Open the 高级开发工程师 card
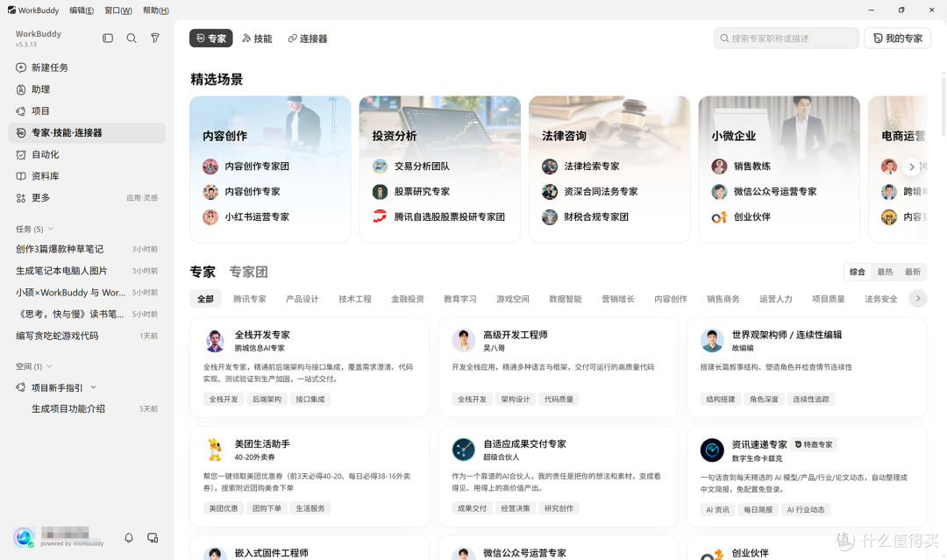Screen dimensions: 947x560 (558, 367)
